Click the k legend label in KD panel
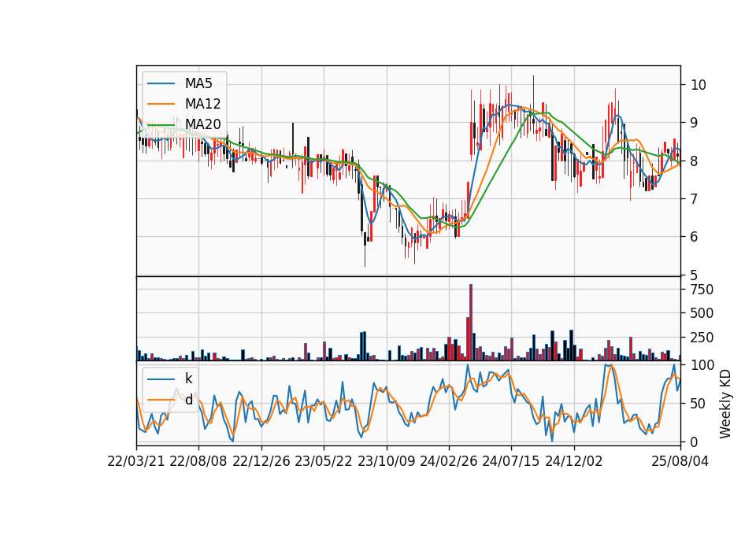The image size is (756, 543). point(188,379)
